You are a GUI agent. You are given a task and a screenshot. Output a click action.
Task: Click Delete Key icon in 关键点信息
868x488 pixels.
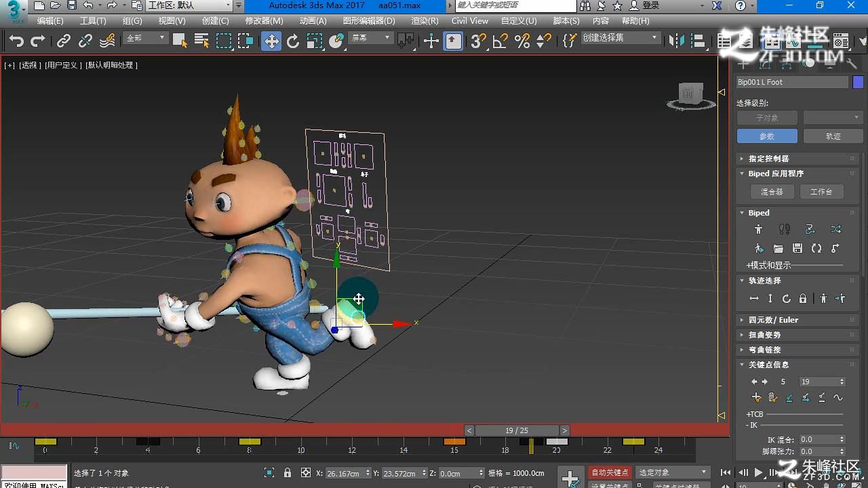[x=773, y=398]
